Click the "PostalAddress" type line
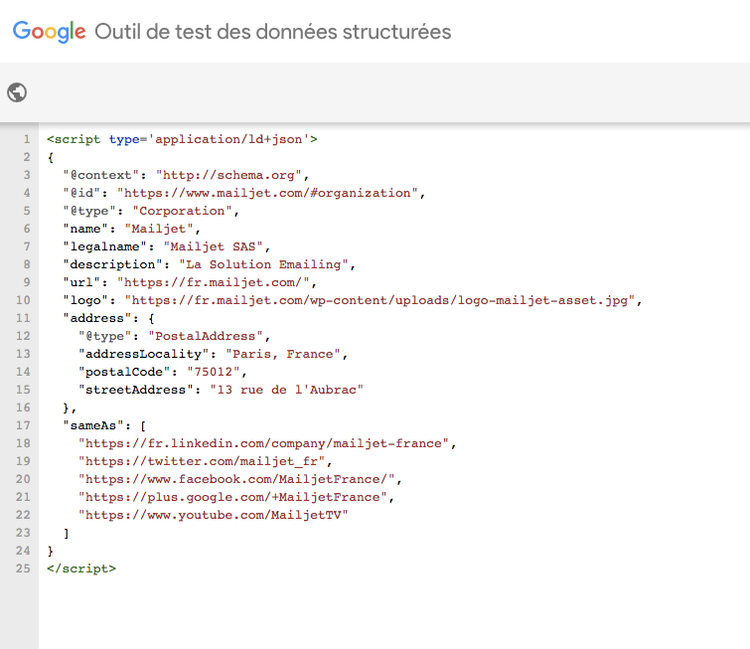This screenshot has width=750, height=649. pos(174,336)
